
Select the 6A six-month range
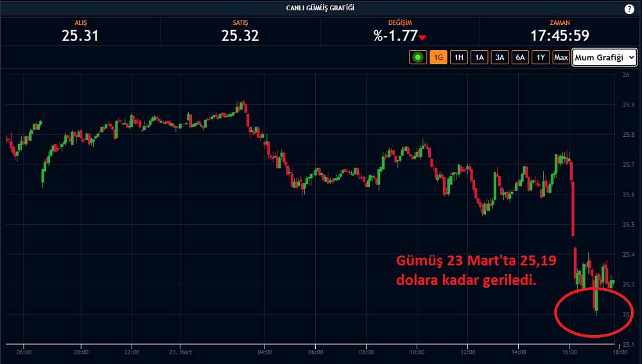click(521, 57)
